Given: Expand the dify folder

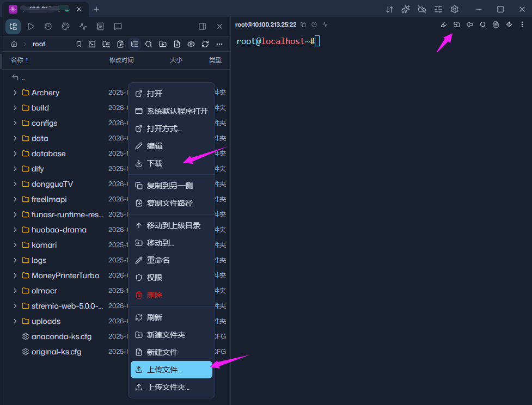Looking at the screenshot, I should pos(15,169).
